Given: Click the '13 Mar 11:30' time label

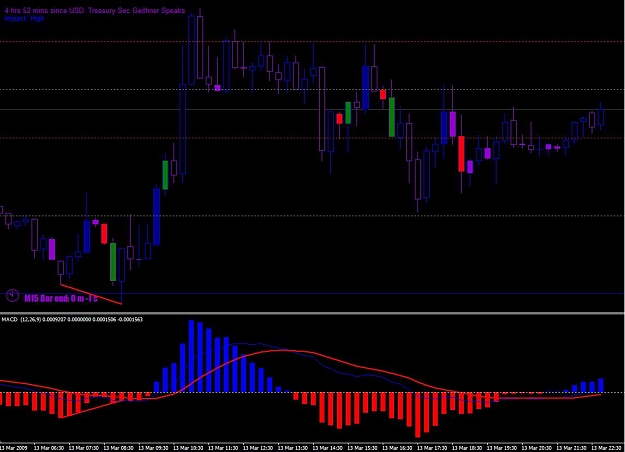Looking at the screenshot, I should coord(223,448).
